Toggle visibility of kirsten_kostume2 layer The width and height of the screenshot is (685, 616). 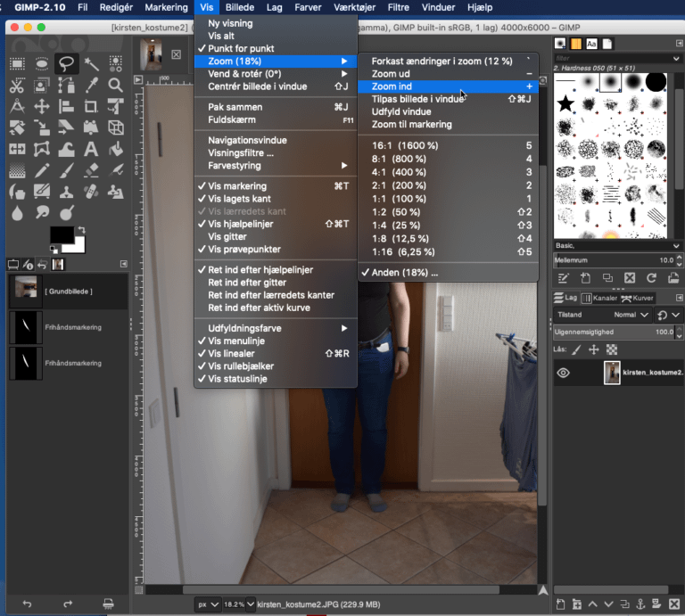tap(563, 373)
